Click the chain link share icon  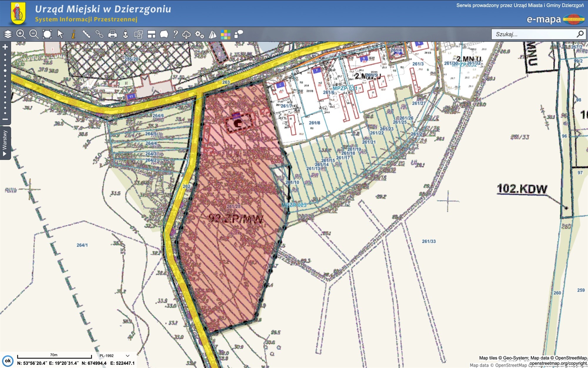coord(99,34)
